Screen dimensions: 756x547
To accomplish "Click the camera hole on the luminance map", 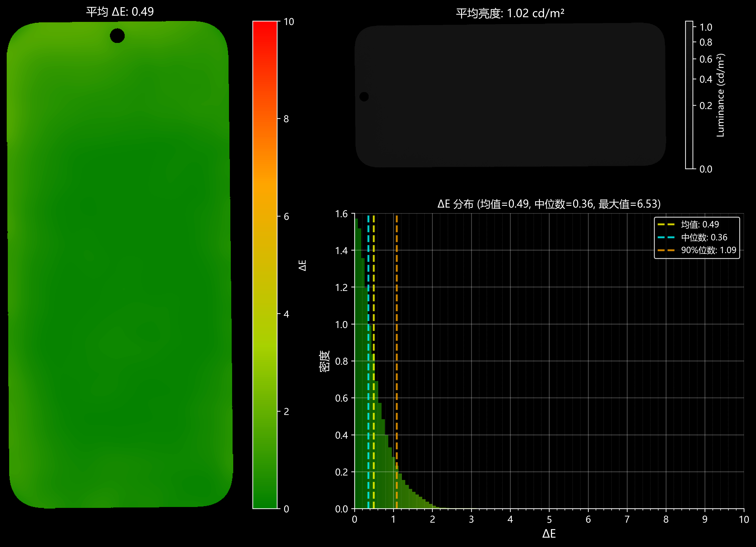I will (364, 97).
